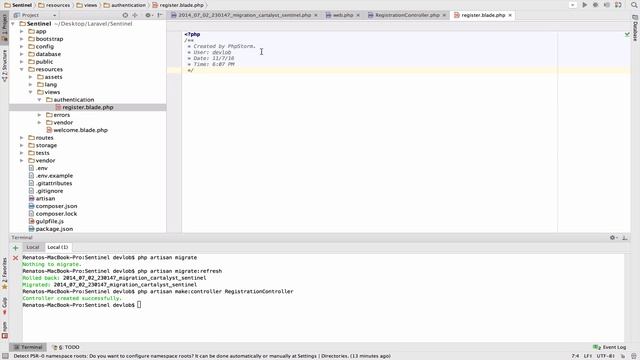Open the Project view selector dropdown
This screenshot has width=640, height=360.
click(x=35, y=15)
